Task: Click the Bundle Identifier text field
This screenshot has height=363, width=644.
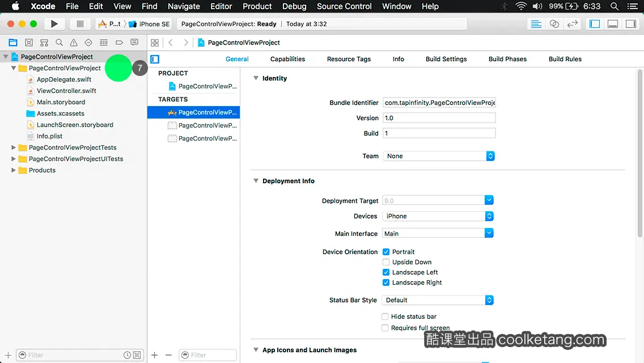Action: (x=439, y=102)
